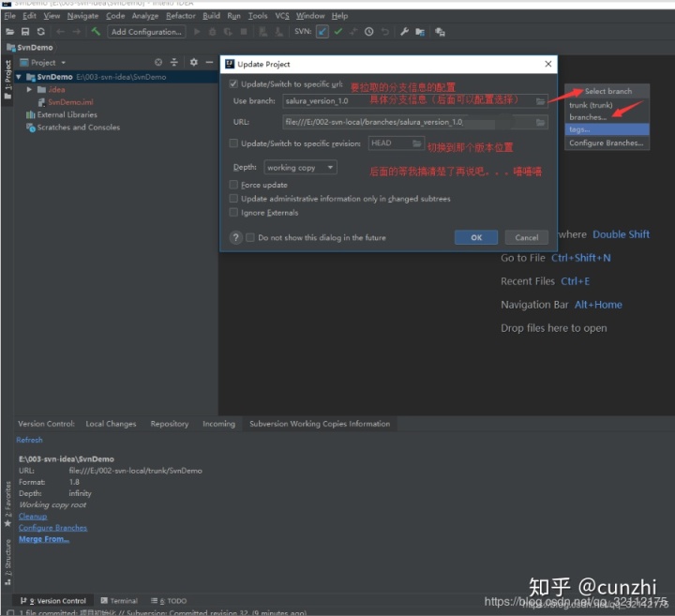675x616 pixels.
Task: Click the Save All toolbar icon
Action: [25, 32]
